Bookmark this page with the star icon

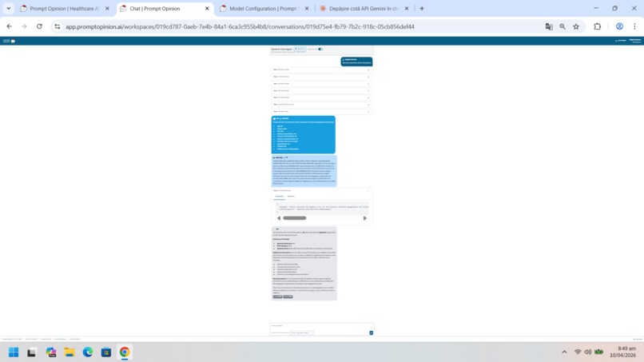[576, 26]
